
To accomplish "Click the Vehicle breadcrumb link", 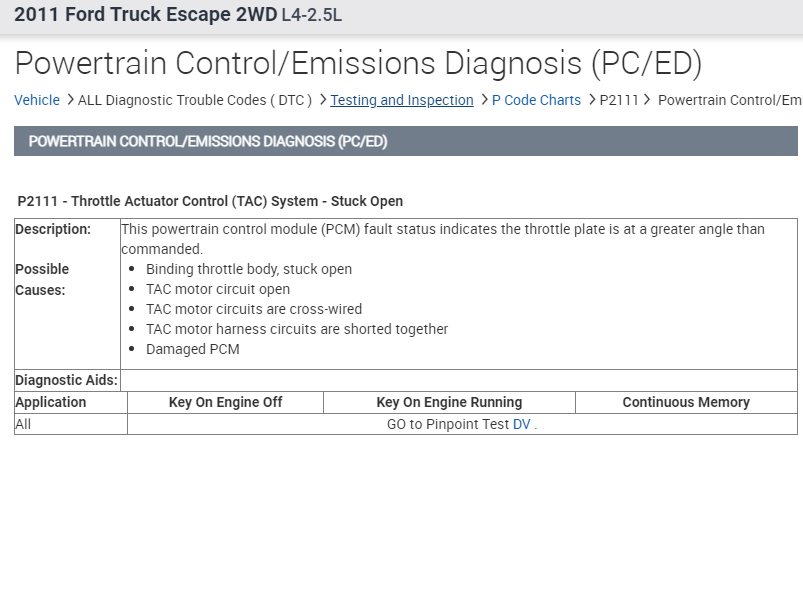I will 37,100.
